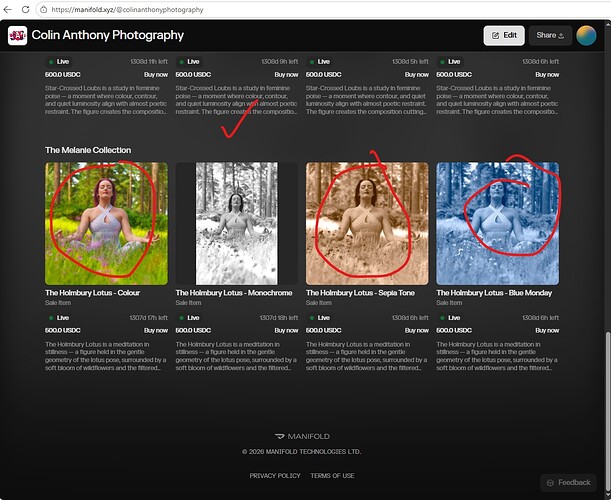Open The Holmbury Lotus - Monochrome image
Screen dimensions: 611x500
point(237,223)
